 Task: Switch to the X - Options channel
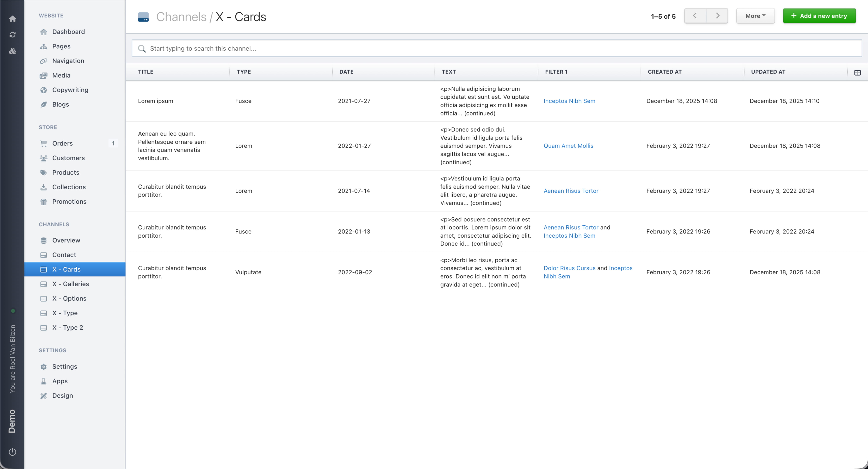coord(69,298)
